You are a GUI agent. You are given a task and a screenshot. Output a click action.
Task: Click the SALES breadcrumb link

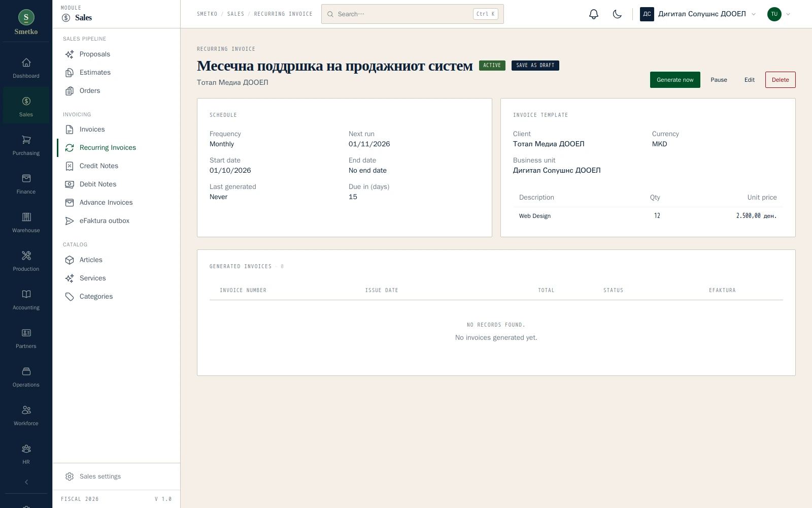[x=235, y=14]
